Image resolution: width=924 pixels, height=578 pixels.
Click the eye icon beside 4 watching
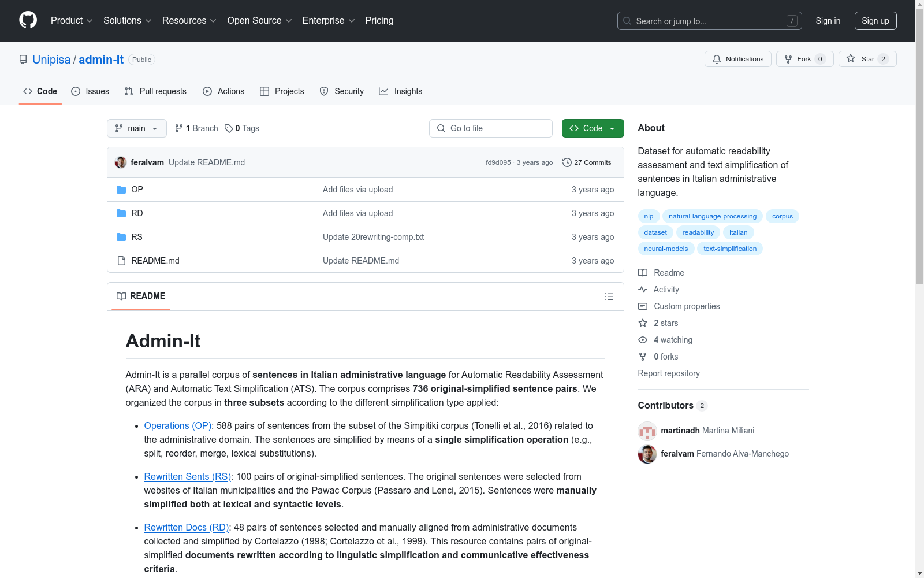click(643, 340)
